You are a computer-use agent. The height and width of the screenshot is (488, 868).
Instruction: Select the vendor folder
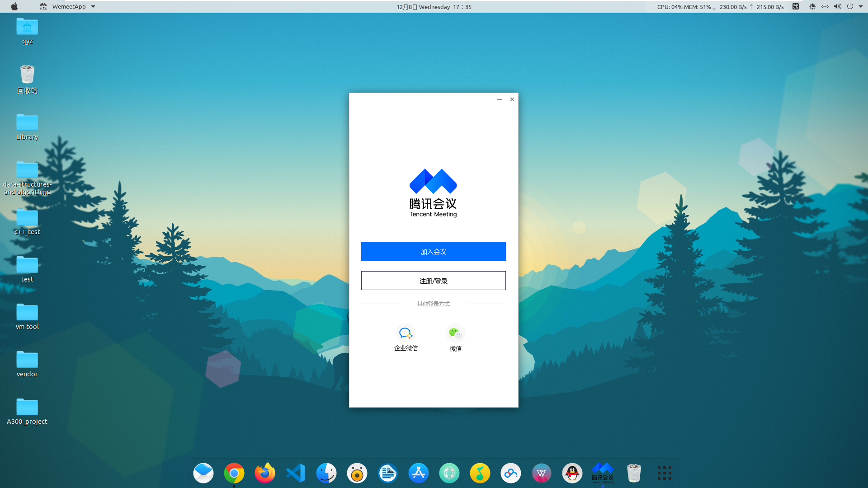coord(27,364)
